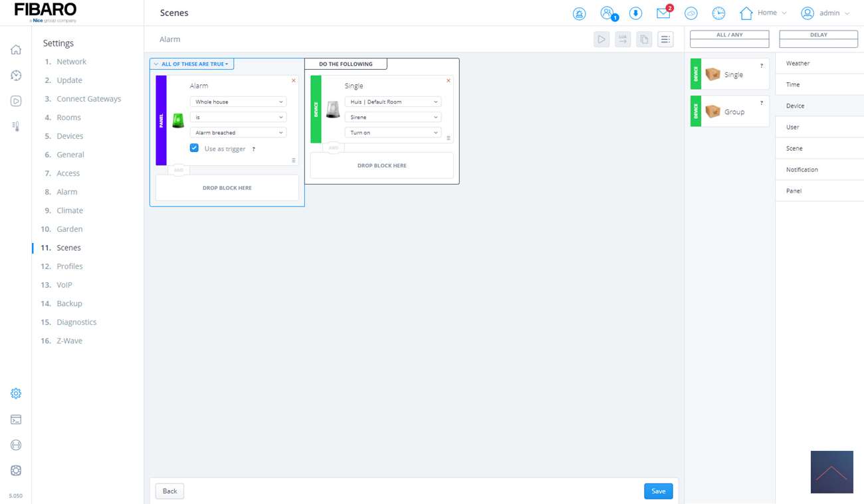Toggle the Use as trigger checkbox

(x=194, y=148)
